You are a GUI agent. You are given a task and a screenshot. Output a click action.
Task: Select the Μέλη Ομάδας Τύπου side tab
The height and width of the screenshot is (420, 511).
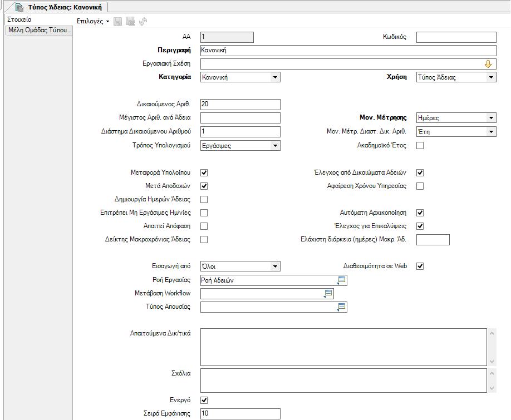[39, 30]
